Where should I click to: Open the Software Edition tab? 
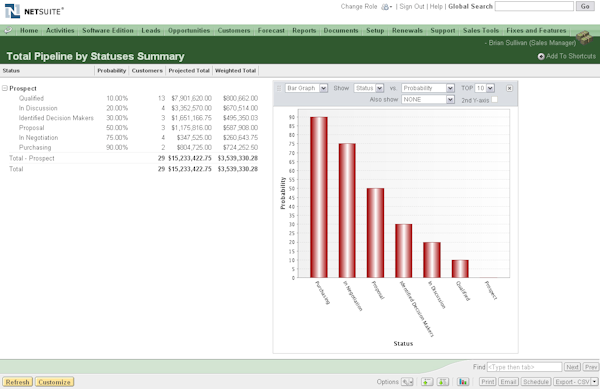pyautogui.click(x=108, y=30)
